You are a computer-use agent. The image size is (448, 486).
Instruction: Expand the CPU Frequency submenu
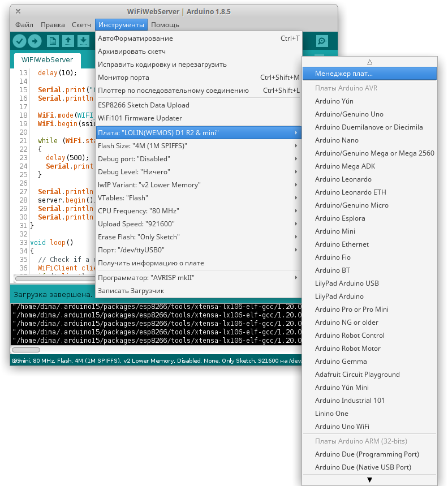(199, 211)
